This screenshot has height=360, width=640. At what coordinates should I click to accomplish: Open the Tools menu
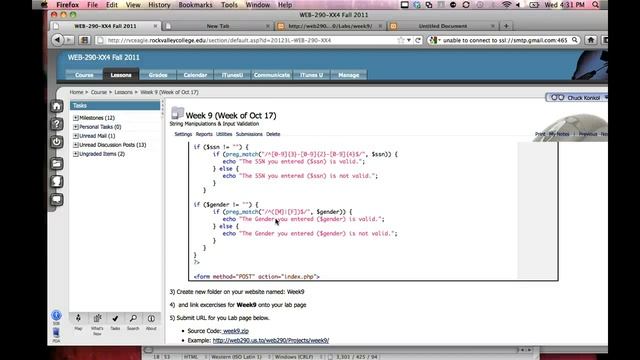229,5
